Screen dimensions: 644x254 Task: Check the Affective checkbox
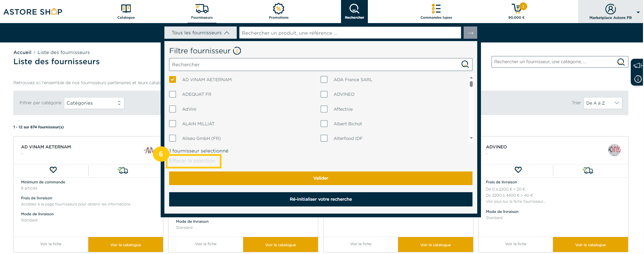(324, 109)
